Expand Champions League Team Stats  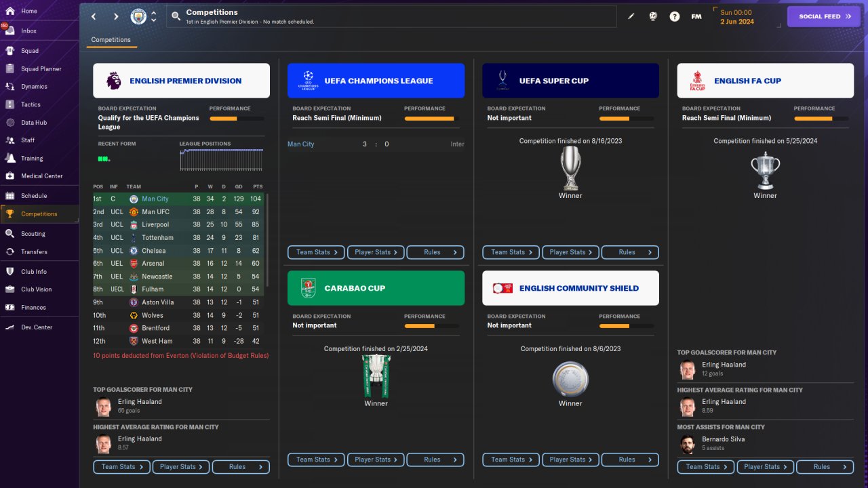[317, 252]
